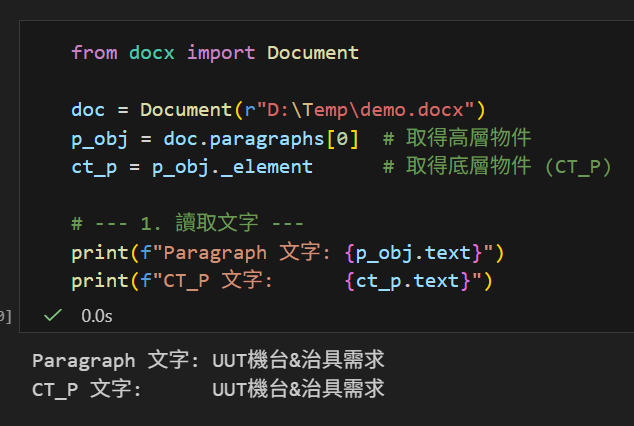
Task: Click the index 0 inside square brackets
Action: (342, 138)
